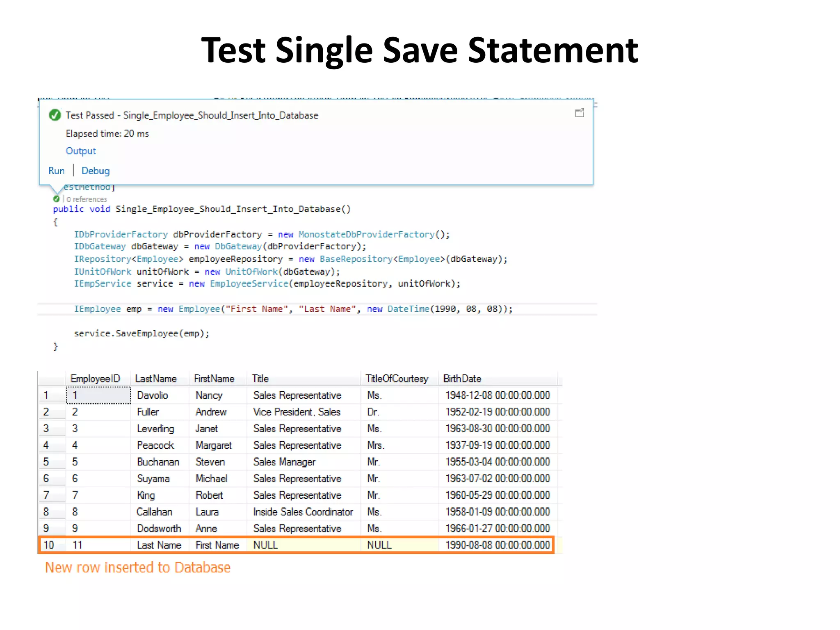Select the EmployeeID cell of the Davolio row
Screen dimensions: 840x630
coord(98,395)
